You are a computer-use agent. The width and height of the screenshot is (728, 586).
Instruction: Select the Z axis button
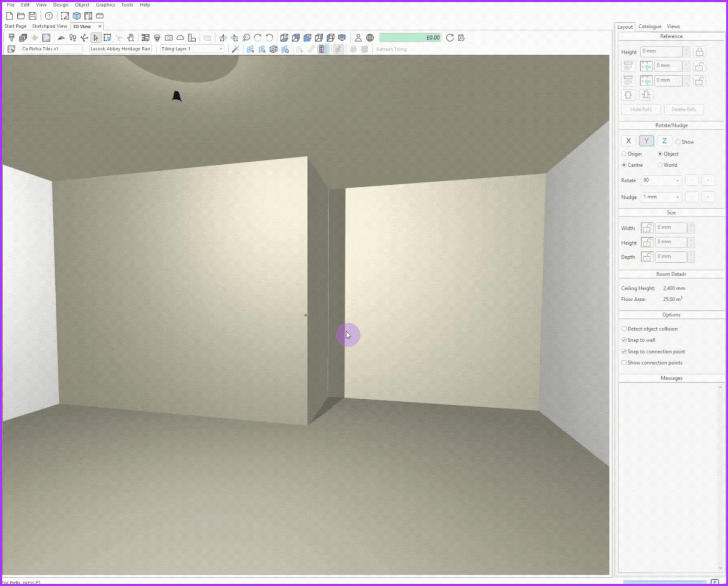pyautogui.click(x=664, y=141)
